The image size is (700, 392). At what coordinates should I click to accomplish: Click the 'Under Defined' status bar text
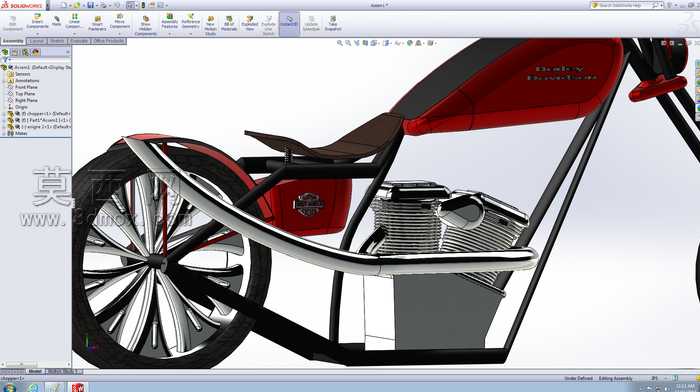579,379
